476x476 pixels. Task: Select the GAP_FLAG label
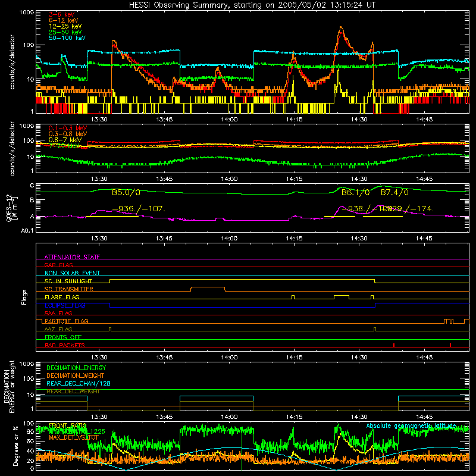pos(58,265)
